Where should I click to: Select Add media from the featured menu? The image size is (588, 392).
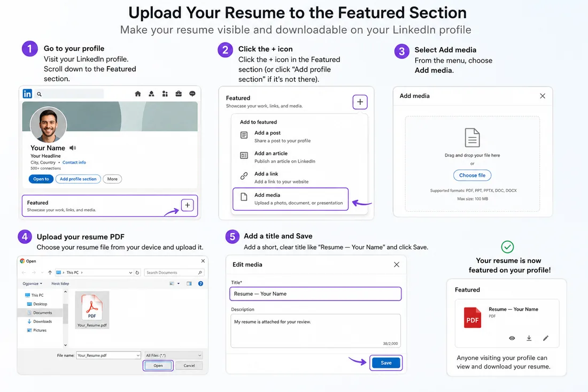291,199
